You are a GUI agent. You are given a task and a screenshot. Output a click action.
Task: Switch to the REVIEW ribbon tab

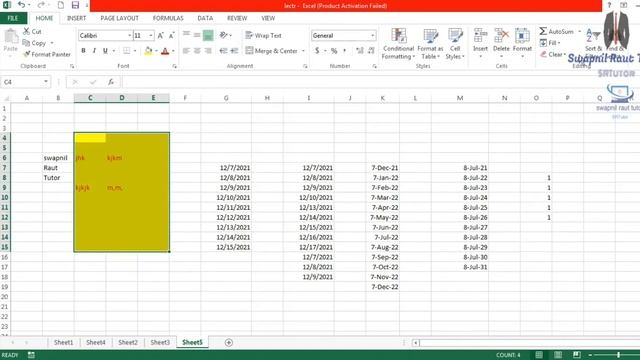[x=237, y=18]
